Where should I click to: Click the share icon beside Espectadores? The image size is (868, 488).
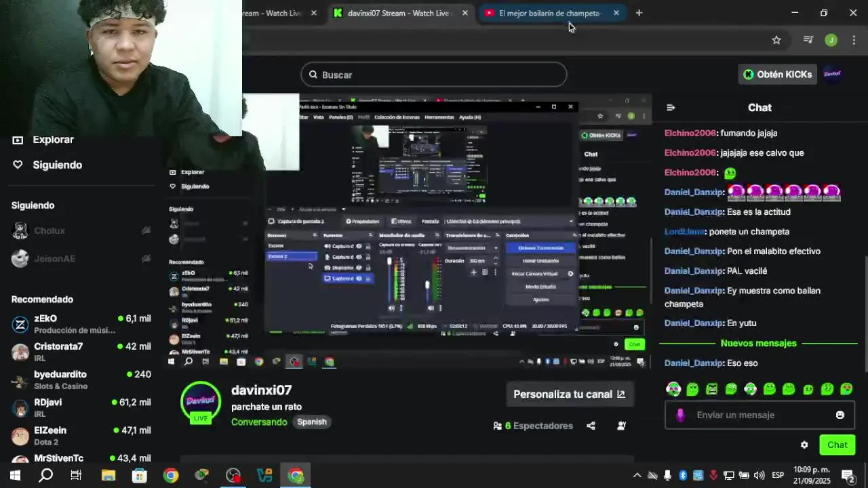pyautogui.click(x=591, y=426)
